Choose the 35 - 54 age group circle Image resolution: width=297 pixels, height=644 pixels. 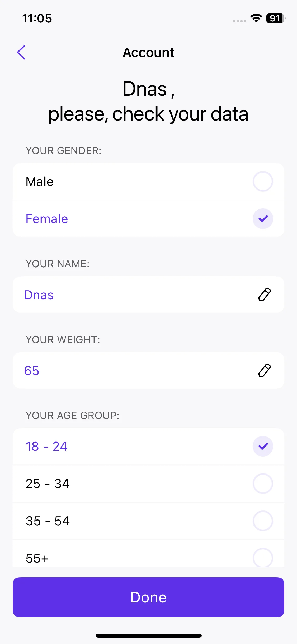pos(263,521)
